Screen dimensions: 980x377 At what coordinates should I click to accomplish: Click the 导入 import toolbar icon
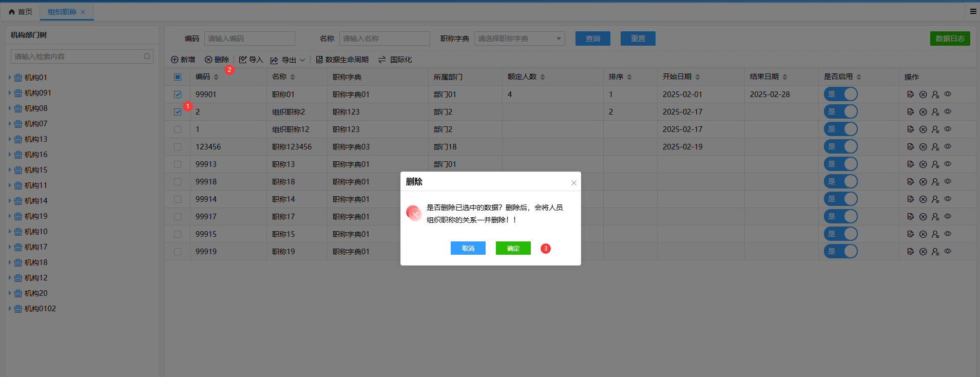click(243, 60)
